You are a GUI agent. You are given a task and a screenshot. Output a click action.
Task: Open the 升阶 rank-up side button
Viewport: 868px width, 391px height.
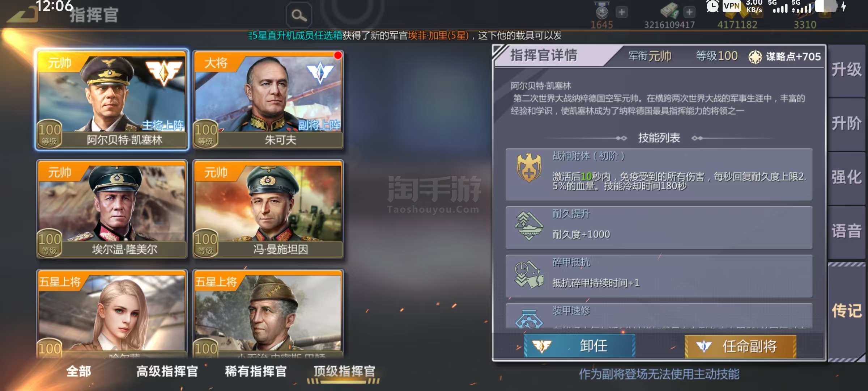tap(846, 123)
